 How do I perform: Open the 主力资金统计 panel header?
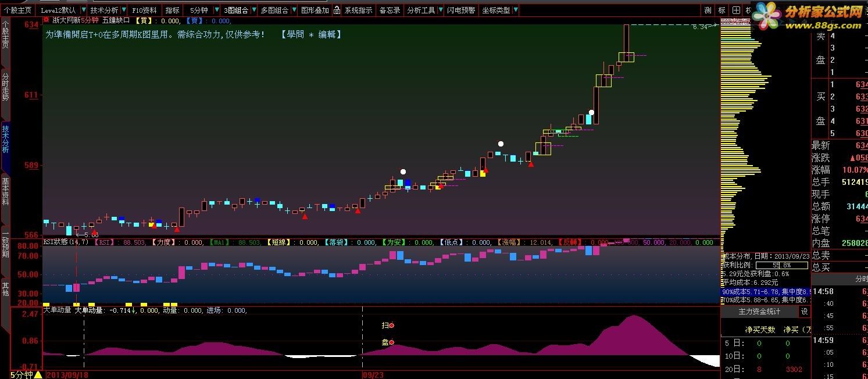(759, 312)
